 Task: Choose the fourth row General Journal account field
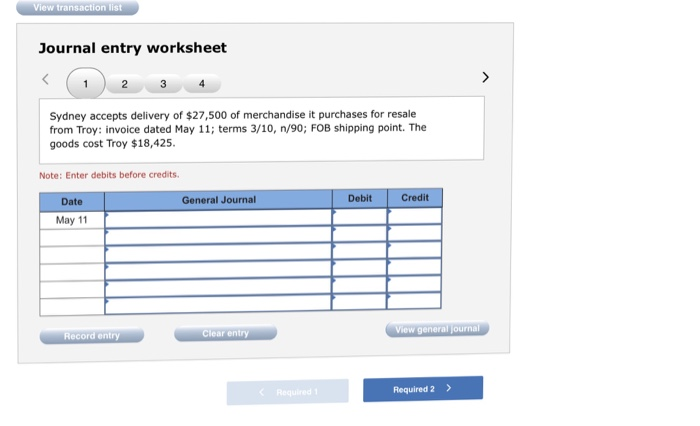218,271
